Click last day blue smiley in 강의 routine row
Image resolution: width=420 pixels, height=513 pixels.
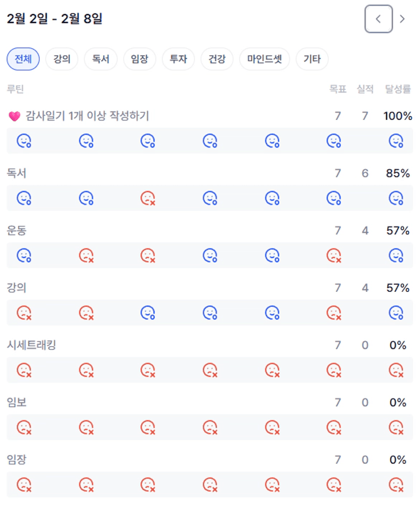pos(396,313)
